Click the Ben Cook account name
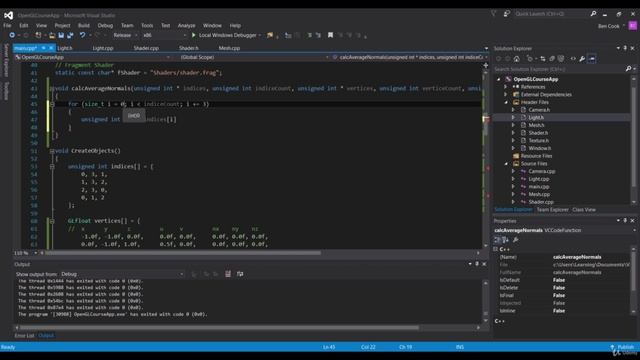Viewport: 640px width, 360px height. point(608,26)
